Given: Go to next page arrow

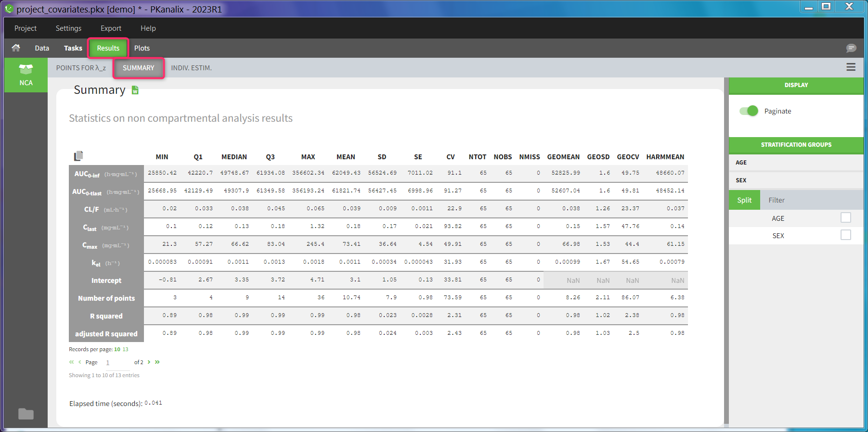Looking at the screenshot, I should click(x=149, y=362).
